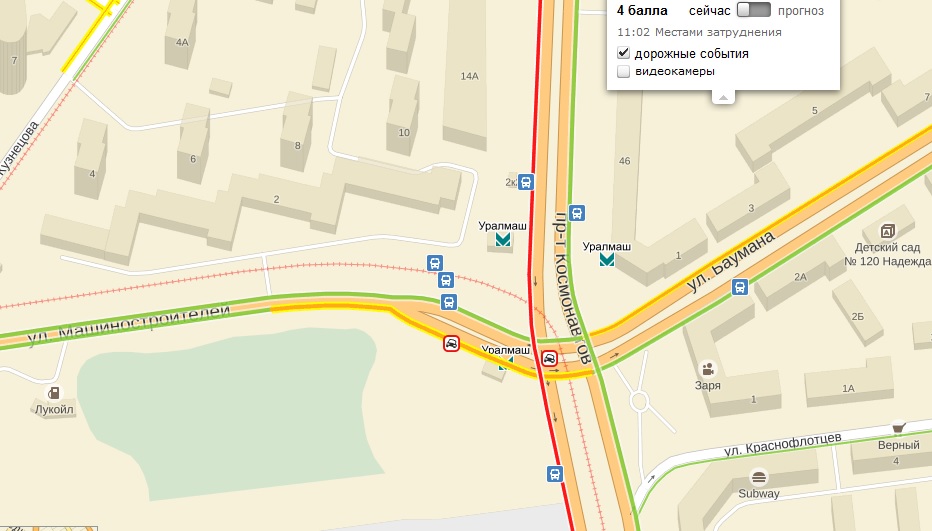This screenshot has width=932, height=531.
Task: Select Уралмаш metro icon west of avenue
Action: (503, 240)
